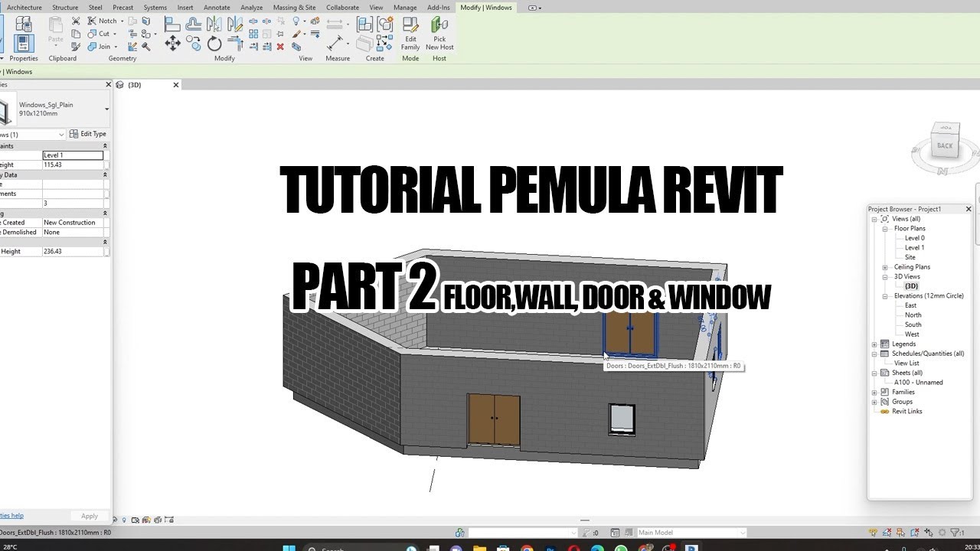Viewport: 980px width, 551px height.
Task: Click the Edit Type button
Action: point(88,134)
